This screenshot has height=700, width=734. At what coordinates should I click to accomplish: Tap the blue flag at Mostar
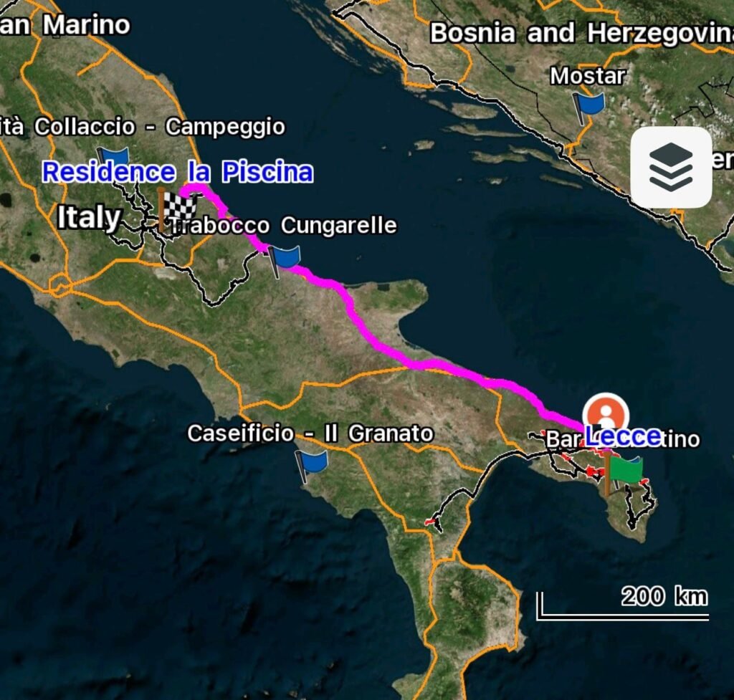(588, 107)
